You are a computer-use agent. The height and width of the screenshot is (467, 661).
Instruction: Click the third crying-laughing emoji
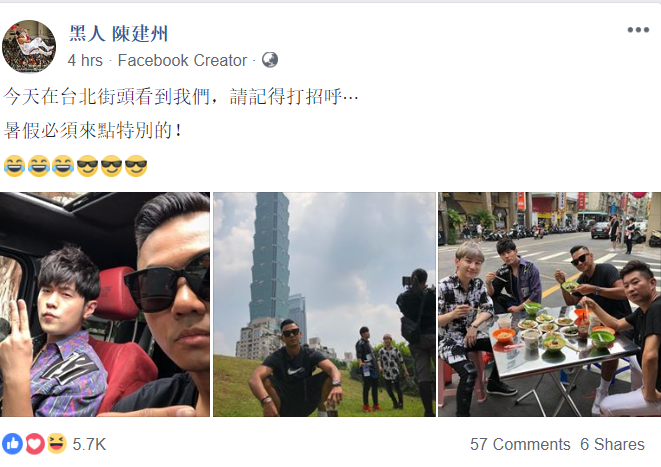[x=63, y=166]
